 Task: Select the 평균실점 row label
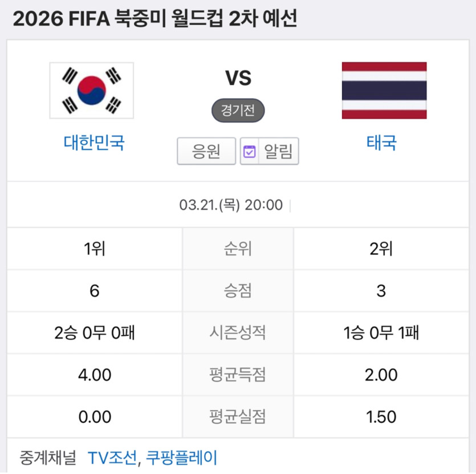[x=238, y=416]
